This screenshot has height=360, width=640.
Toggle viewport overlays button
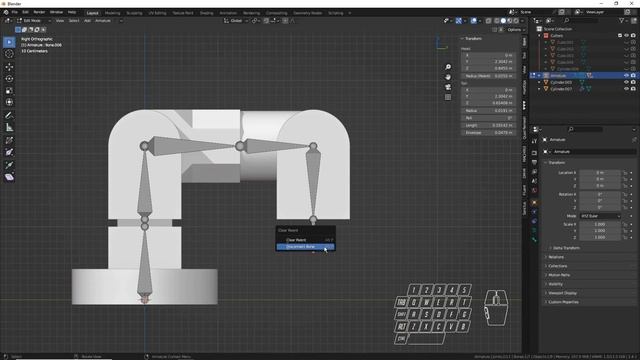473,20
